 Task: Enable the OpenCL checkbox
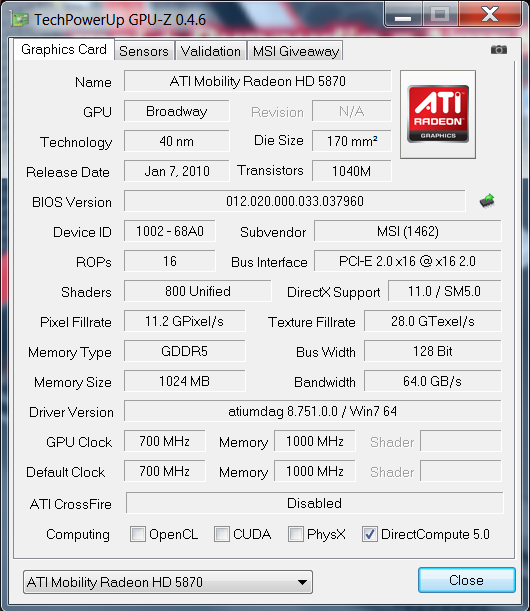click(x=138, y=534)
